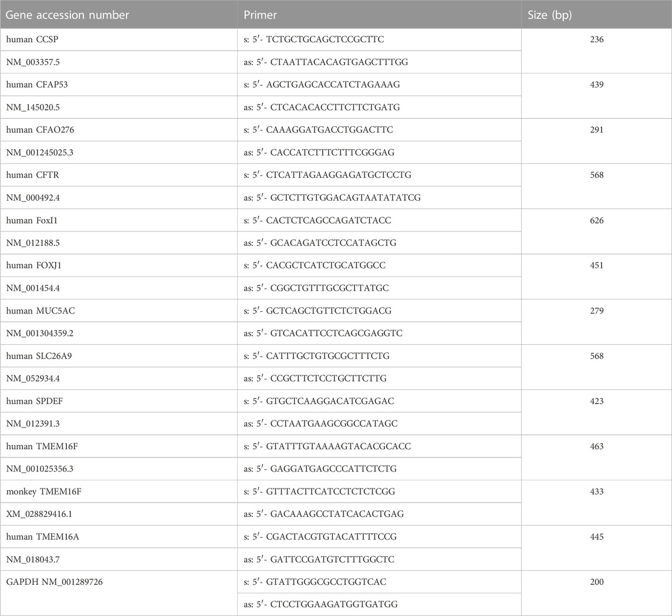
Task: Select accession NM_052934.4
Action: [x=33, y=379]
